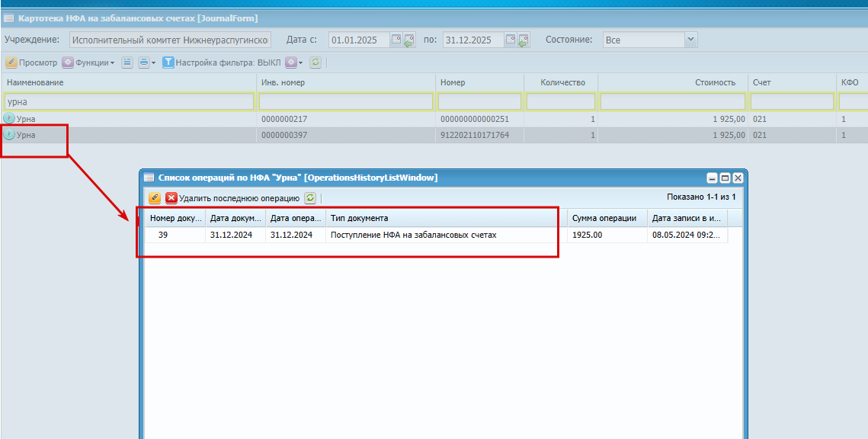The image size is (868, 439).
Task: Click the Дата с field 01.01.2025
Action: [x=359, y=40]
